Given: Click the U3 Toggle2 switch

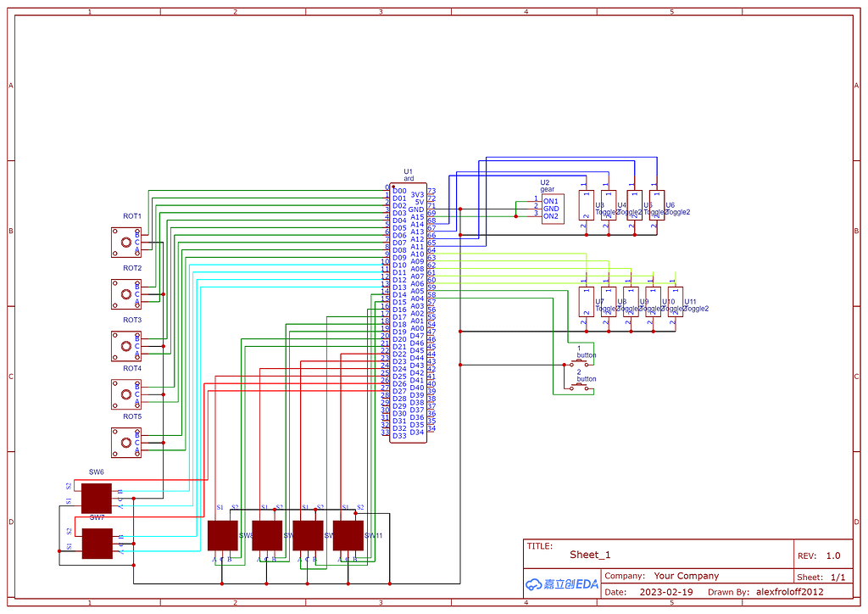Looking at the screenshot, I should tap(587, 205).
